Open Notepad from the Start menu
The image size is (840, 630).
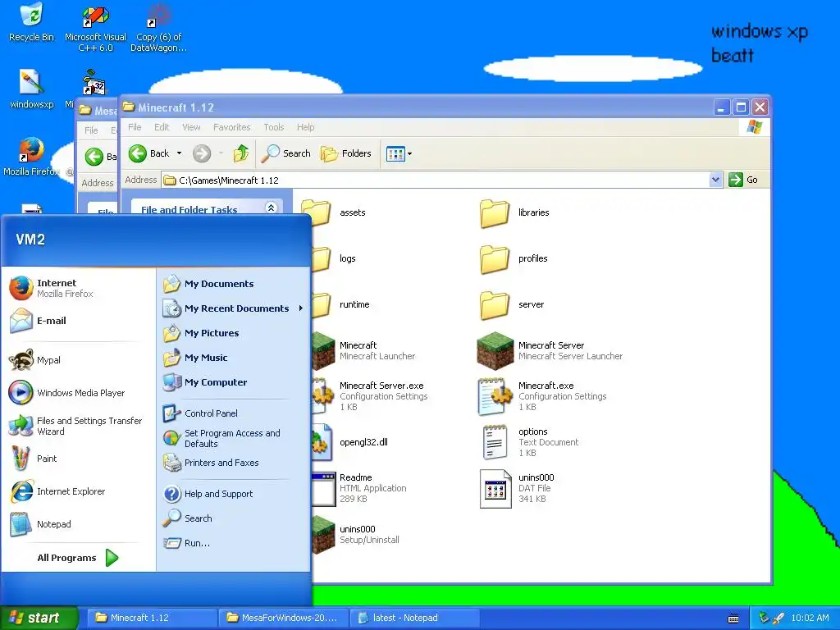point(78,524)
